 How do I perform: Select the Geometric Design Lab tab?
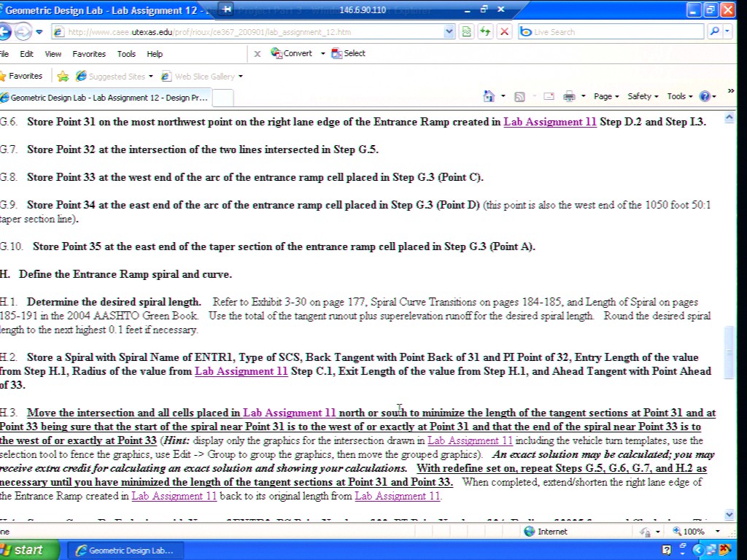pos(105,98)
